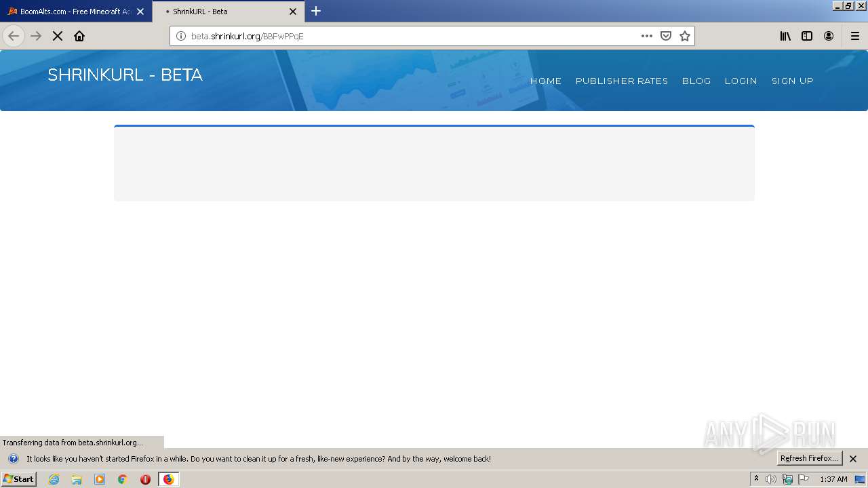The width and height of the screenshot is (868, 488).
Task: Open the Library bookmarks menu
Action: [785, 36]
